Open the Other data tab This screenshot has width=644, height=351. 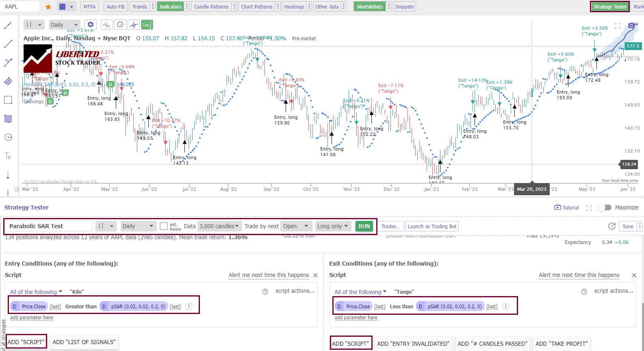point(327,7)
